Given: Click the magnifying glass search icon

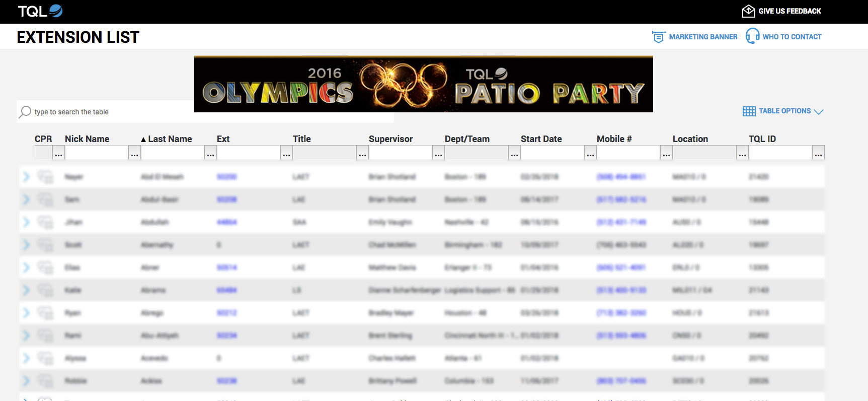Looking at the screenshot, I should pos(25,112).
